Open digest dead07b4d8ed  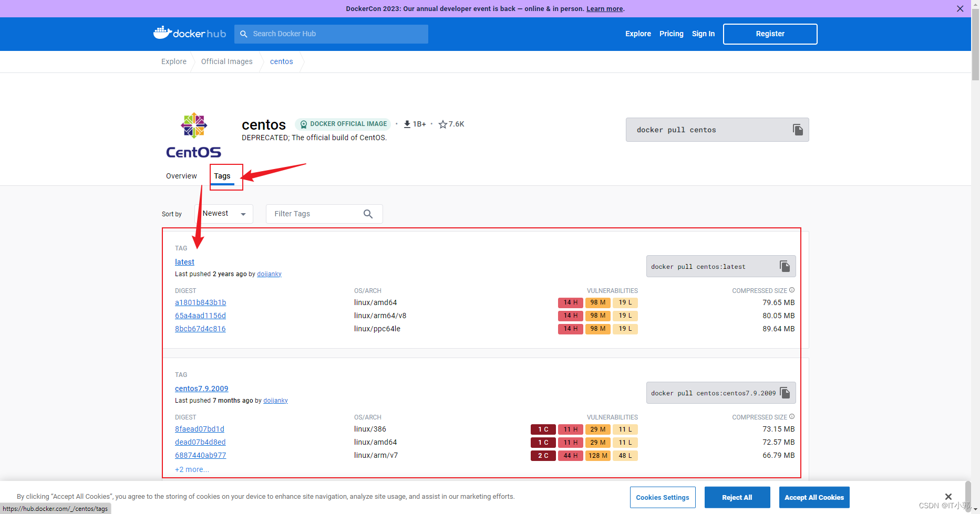pos(200,442)
